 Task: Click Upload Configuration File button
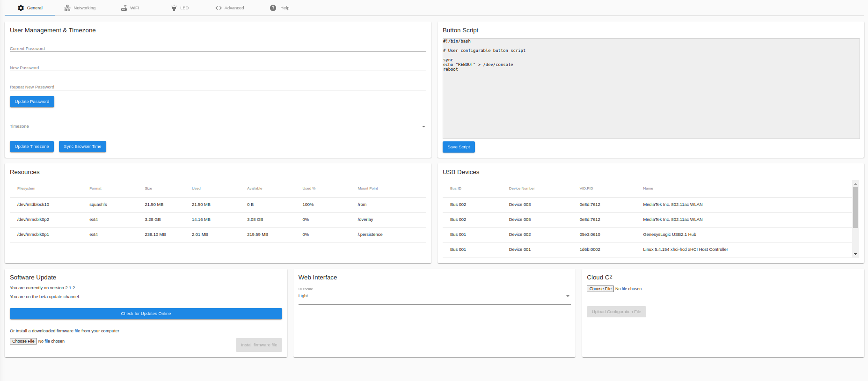(x=616, y=312)
